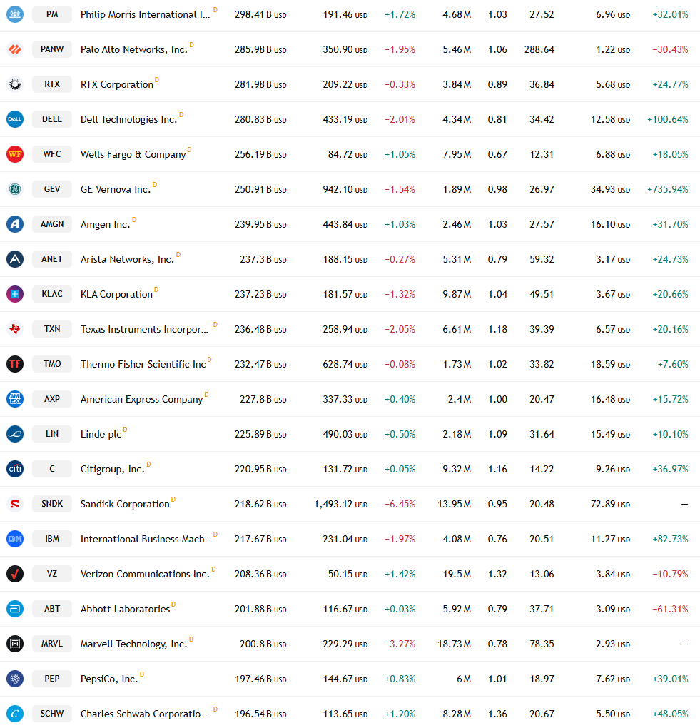700x728 pixels.
Task: Select the SCHW ticker badge
Action: 52,714
